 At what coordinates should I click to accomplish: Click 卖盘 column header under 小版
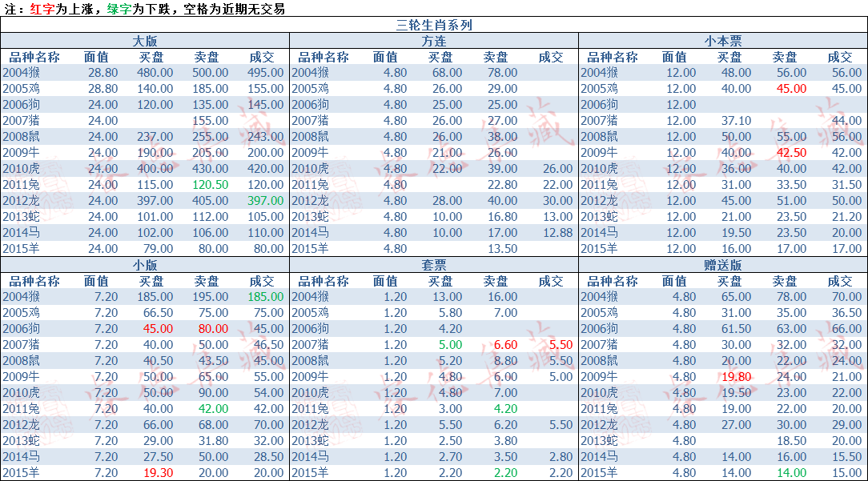[x=207, y=281]
